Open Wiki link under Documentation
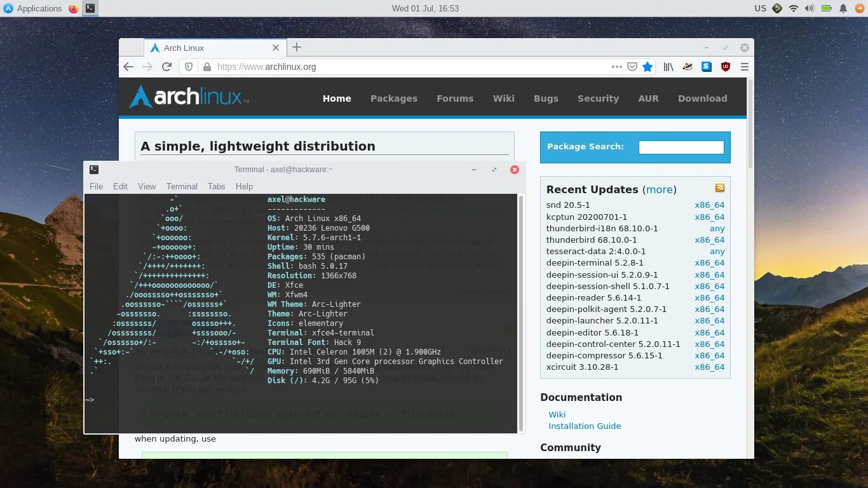Screen dimensions: 868x488 point(557,414)
